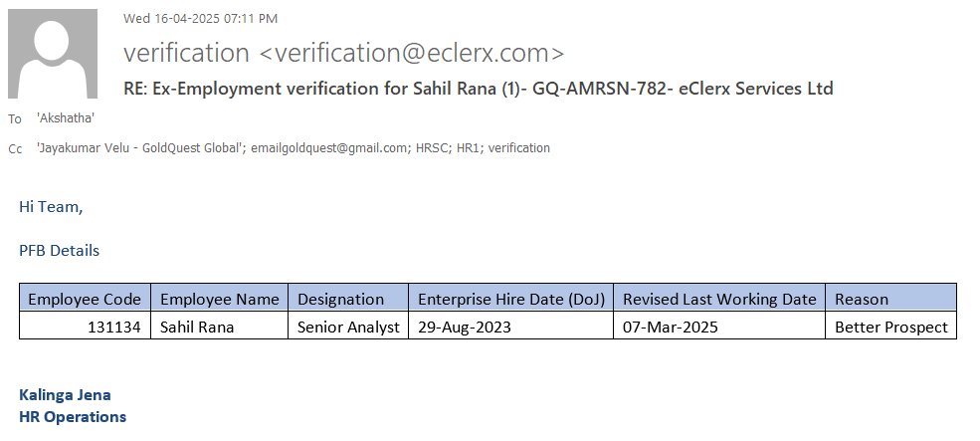Select the 'Akshatha' recipient in To field
The width and height of the screenshot is (980, 441).
click(x=66, y=118)
